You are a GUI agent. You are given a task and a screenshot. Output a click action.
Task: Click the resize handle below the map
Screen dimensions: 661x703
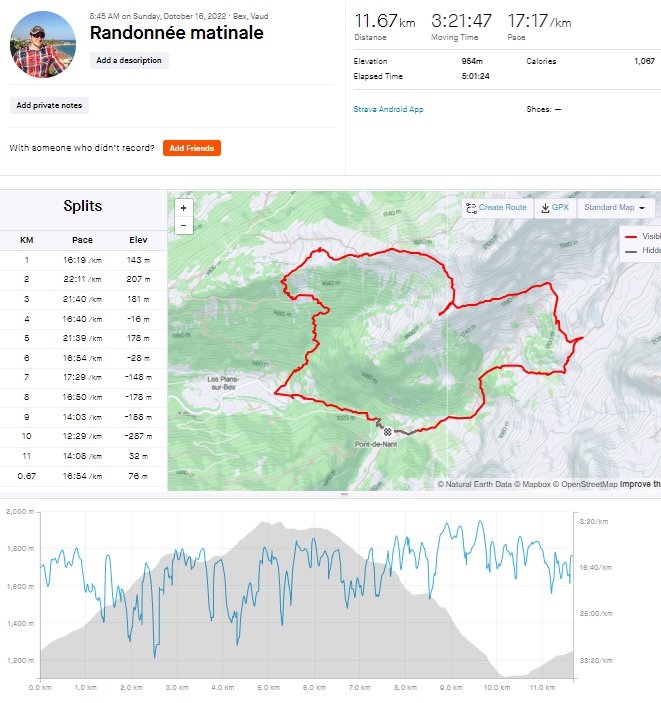pyautogui.click(x=344, y=494)
